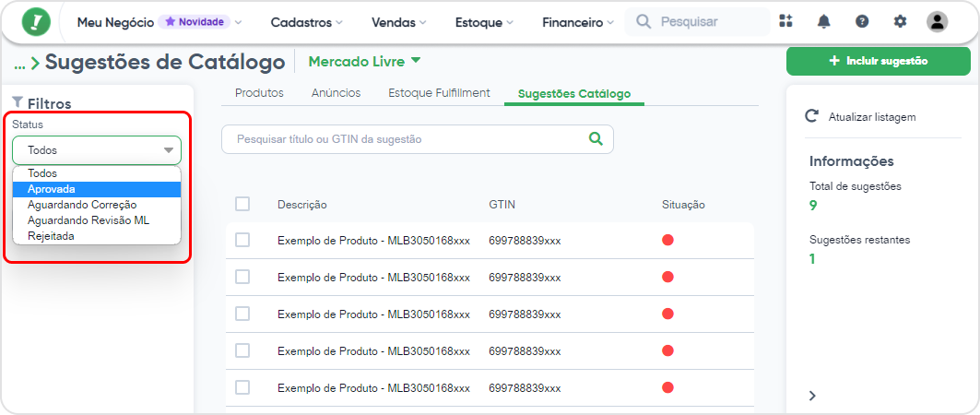Open the Mercado Livre integration dropdown
Image resolution: width=980 pixels, height=415 pixels.
click(x=365, y=61)
